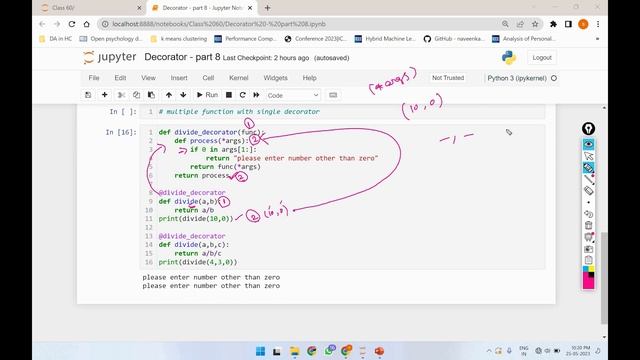Open Chrome three-dot menu
The width and height of the screenshot is (640, 360).
click(x=598, y=24)
